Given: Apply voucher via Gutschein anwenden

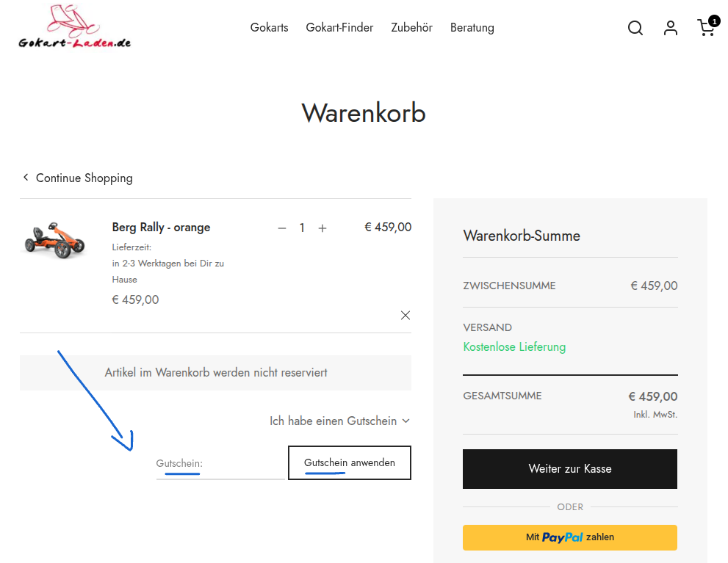Looking at the screenshot, I should pyautogui.click(x=349, y=462).
